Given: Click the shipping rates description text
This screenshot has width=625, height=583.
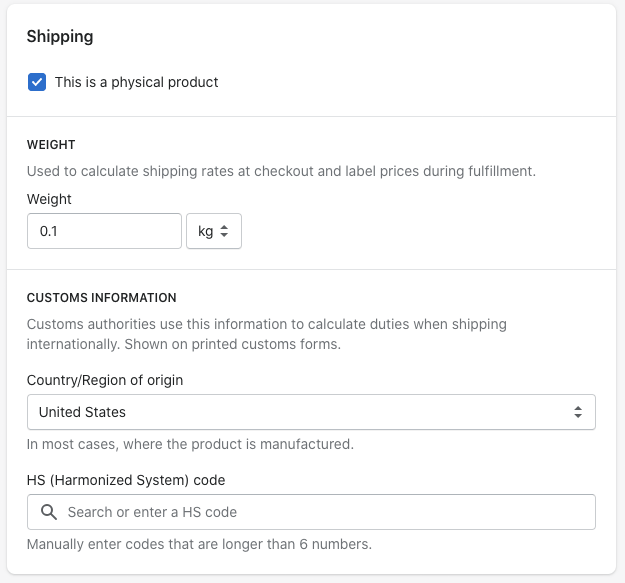Looking at the screenshot, I should pos(281,171).
